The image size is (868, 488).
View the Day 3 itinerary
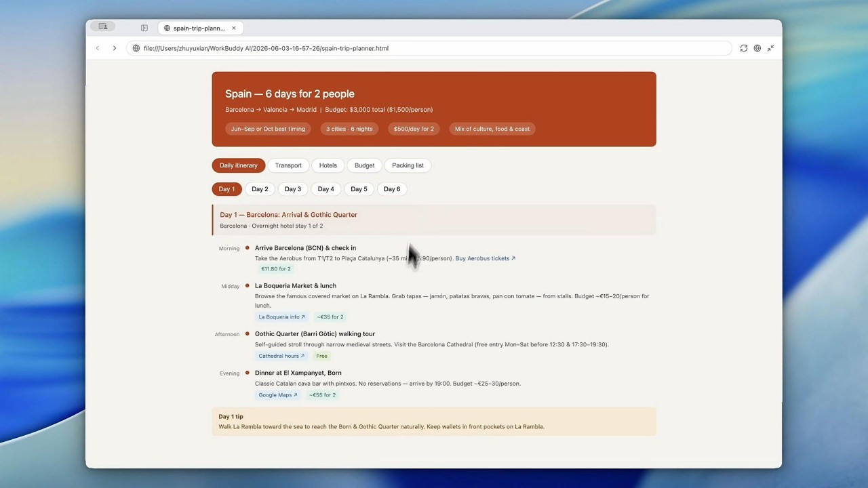[293, 189]
